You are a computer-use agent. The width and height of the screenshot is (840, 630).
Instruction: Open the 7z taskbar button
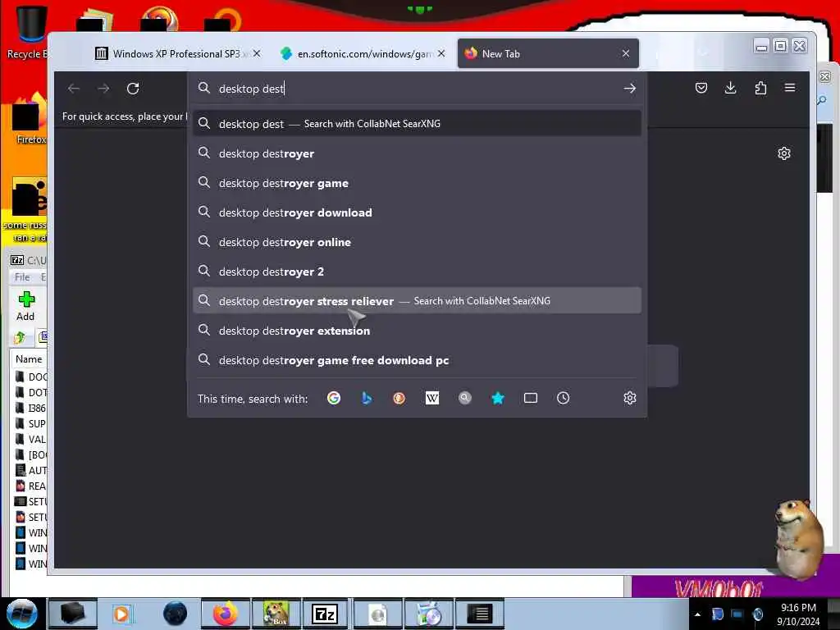click(x=325, y=614)
